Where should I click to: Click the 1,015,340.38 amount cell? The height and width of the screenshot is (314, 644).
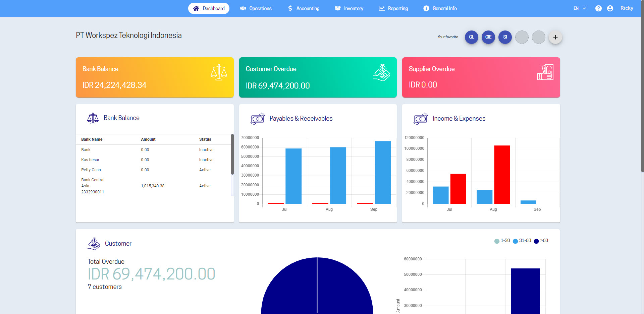153,186
